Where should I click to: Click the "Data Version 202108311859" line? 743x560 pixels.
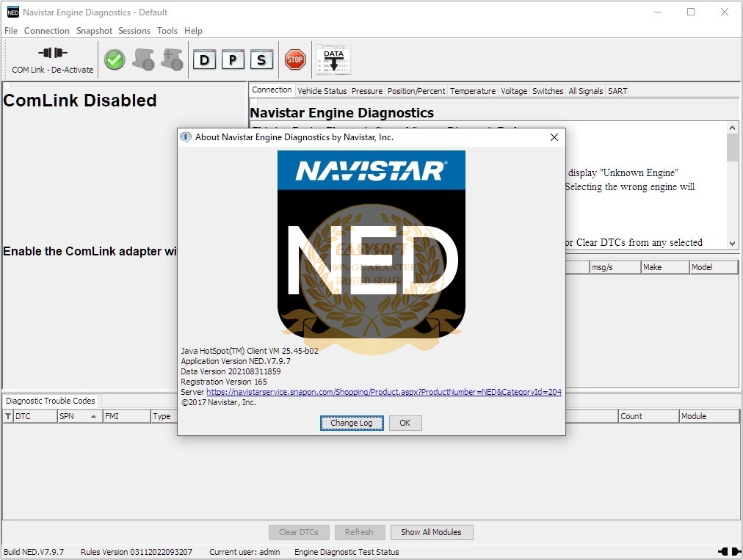231,371
